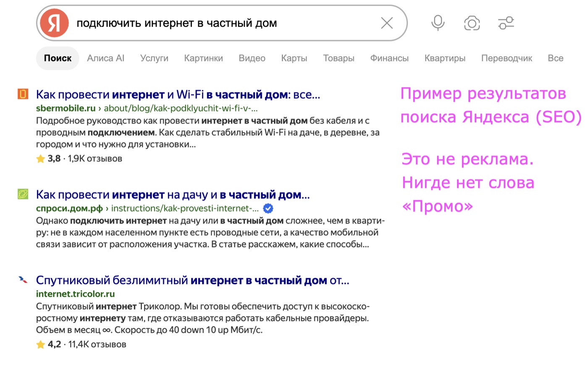
Task: Click the rating value 4,2
Action: pyautogui.click(x=54, y=345)
